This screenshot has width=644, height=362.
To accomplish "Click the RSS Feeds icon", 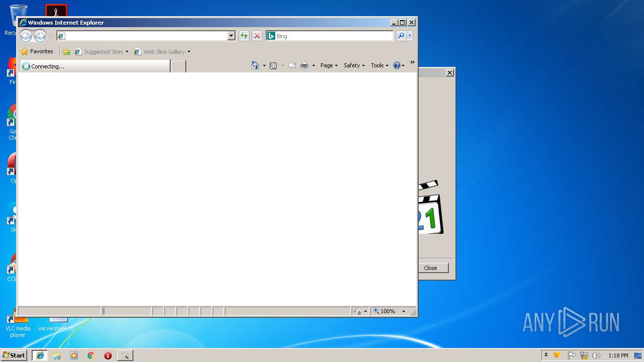I will click(x=273, y=65).
